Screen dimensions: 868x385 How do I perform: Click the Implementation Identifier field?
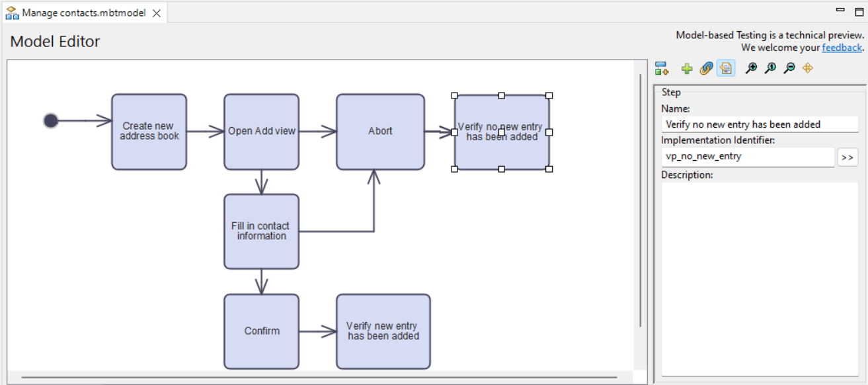747,157
